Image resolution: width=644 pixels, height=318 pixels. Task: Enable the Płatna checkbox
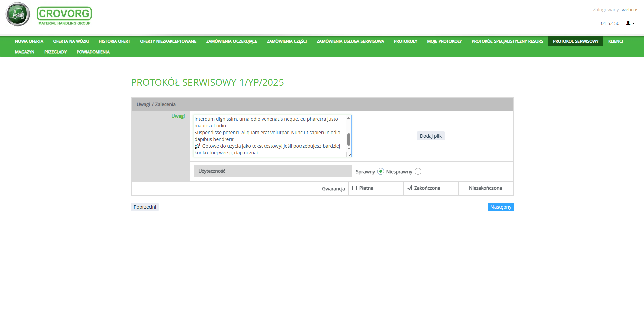[x=354, y=188]
